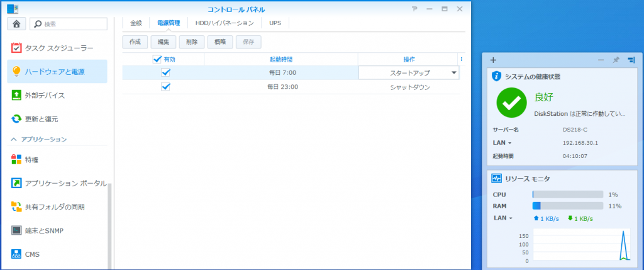Image resolution: width=644 pixels, height=270 pixels.
Task: Click the green 良好 status checkmark
Action: [x=511, y=103]
